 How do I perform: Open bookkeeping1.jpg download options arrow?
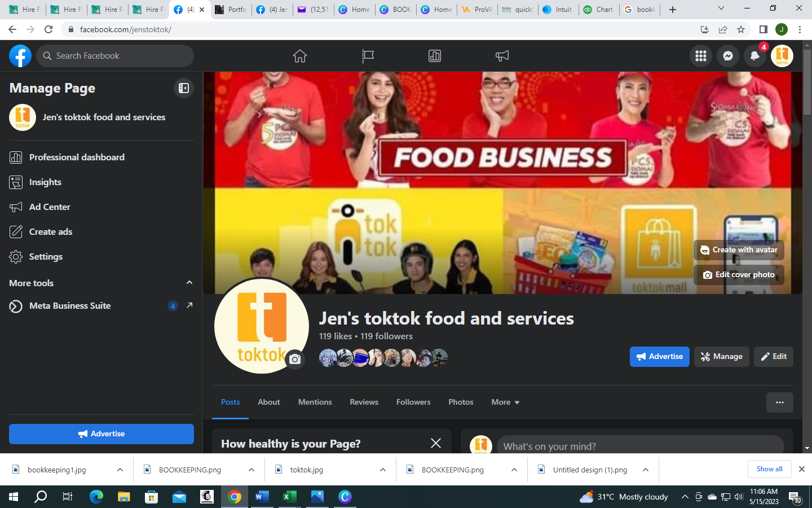pyautogui.click(x=120, y=470)
